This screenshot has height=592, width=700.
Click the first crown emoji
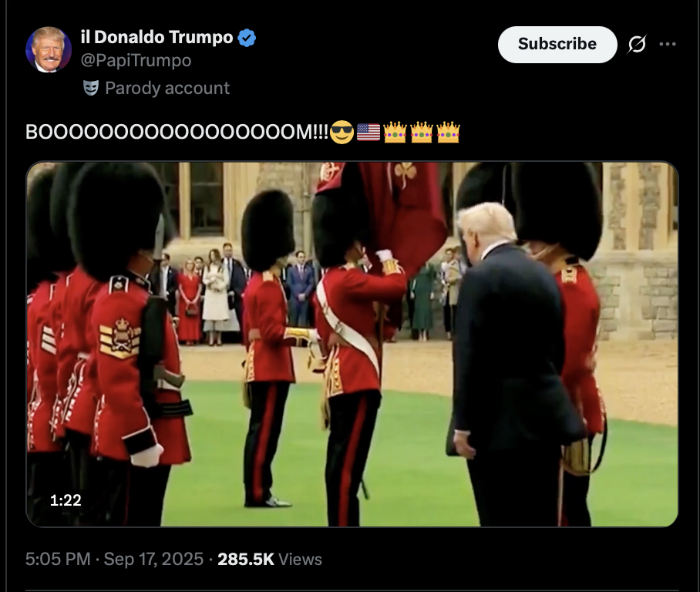point(395,132)
